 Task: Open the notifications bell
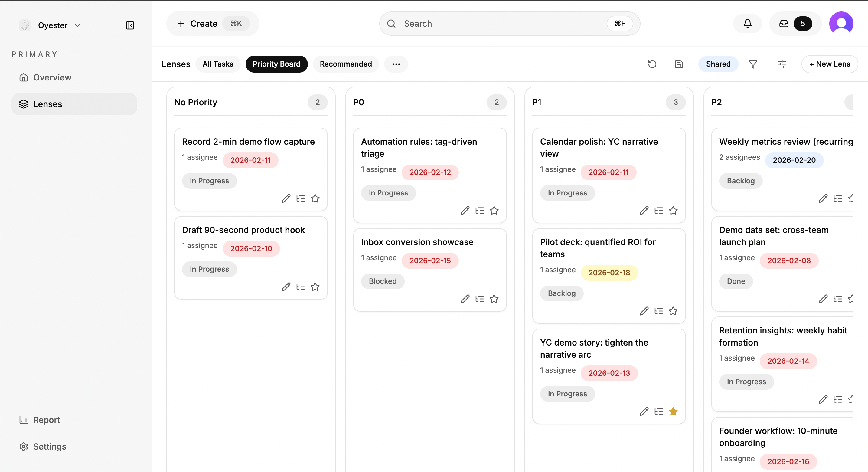747,24
